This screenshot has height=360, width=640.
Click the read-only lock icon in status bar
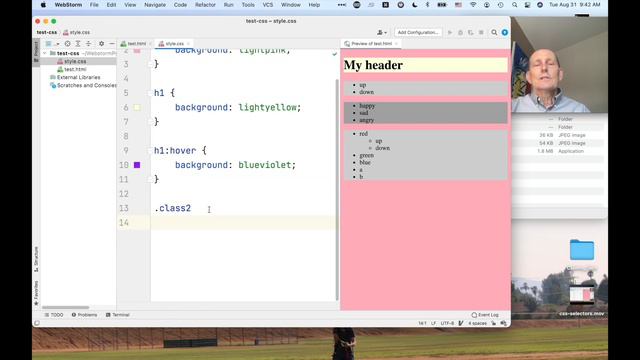coord(493,323)
